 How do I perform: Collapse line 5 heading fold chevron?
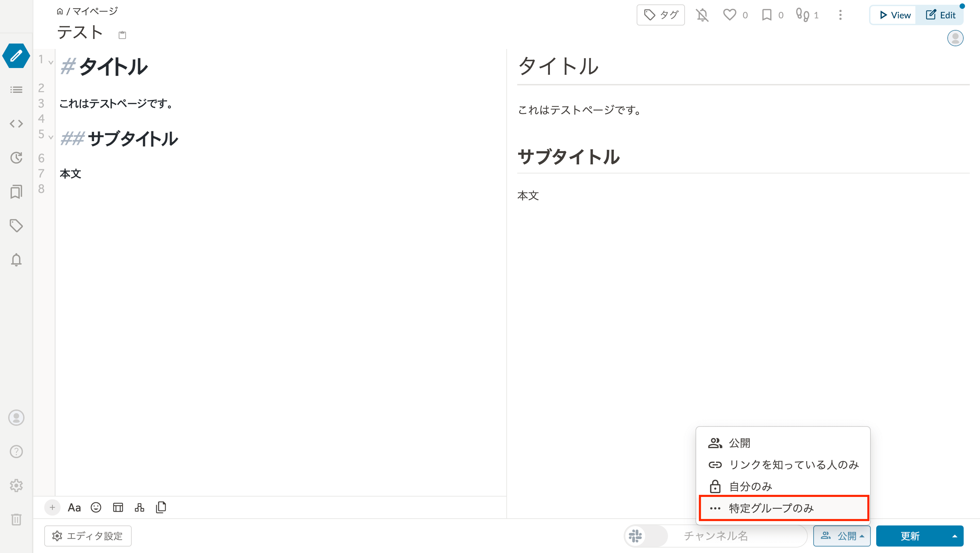coord(51,137)
